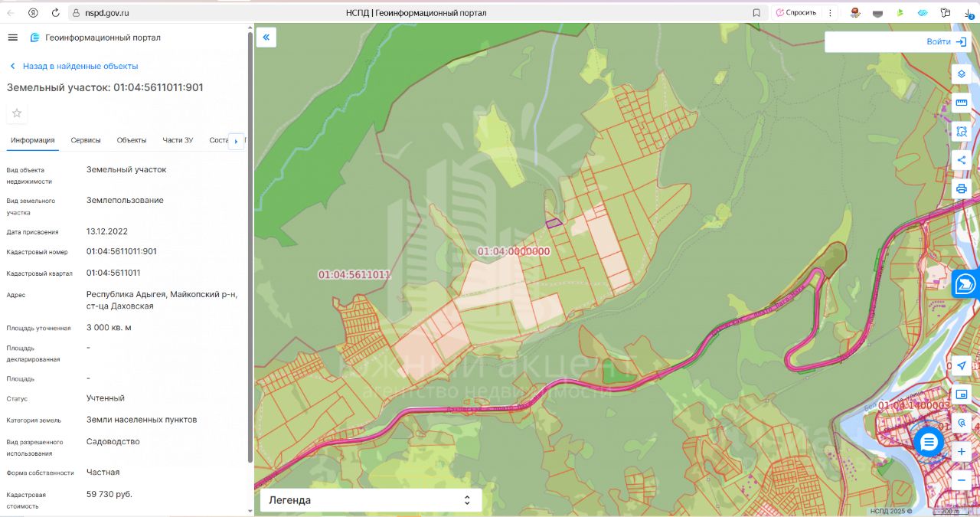Click the date value 13.12.2022
This screenshot has width=980, height=517.
(x=107, y=231)
